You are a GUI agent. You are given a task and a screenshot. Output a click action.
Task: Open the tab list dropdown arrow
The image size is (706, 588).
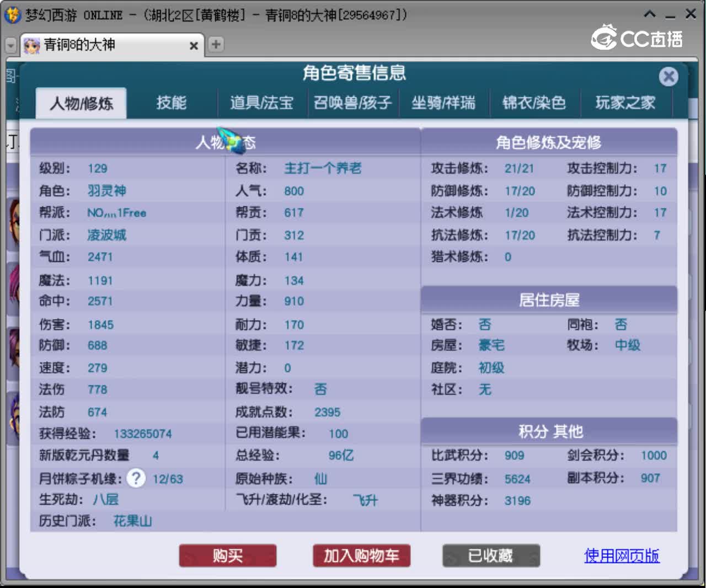point(10,45)
